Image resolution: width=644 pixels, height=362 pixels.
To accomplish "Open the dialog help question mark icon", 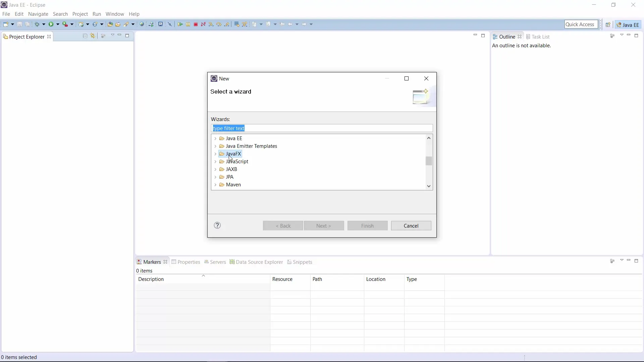I will (217, 225).
